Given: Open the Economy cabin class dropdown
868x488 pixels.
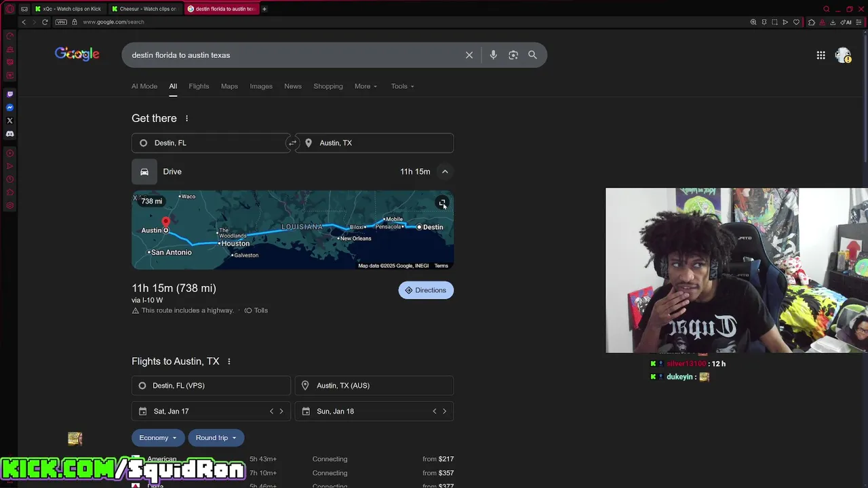Looking at the screenshot, I should click(x=157, y=438).
